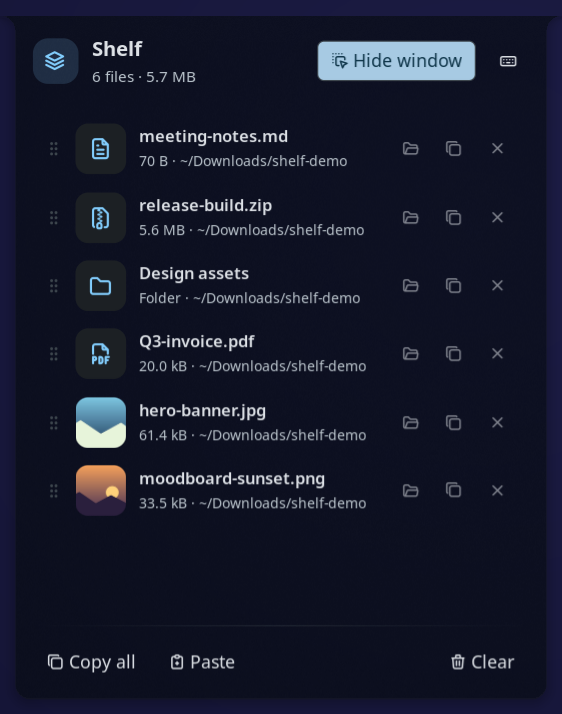Viewport: 562px width, 714px height.
Task: Click the '61.4 kB · ~/Downloads/shelf-demo' path
Action: (252, 435)
